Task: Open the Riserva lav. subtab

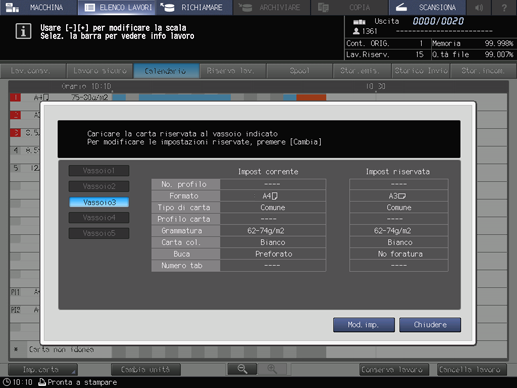Action: pos(232,71)
